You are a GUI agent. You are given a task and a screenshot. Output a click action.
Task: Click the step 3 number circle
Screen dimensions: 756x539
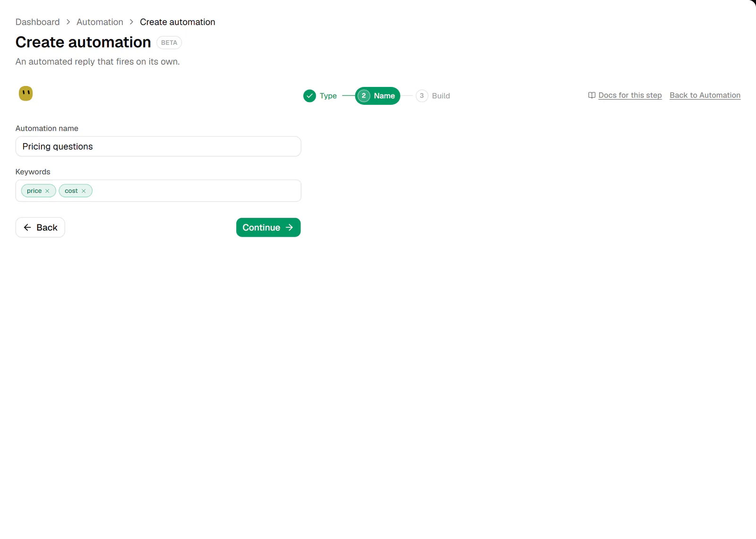(422, 96)
